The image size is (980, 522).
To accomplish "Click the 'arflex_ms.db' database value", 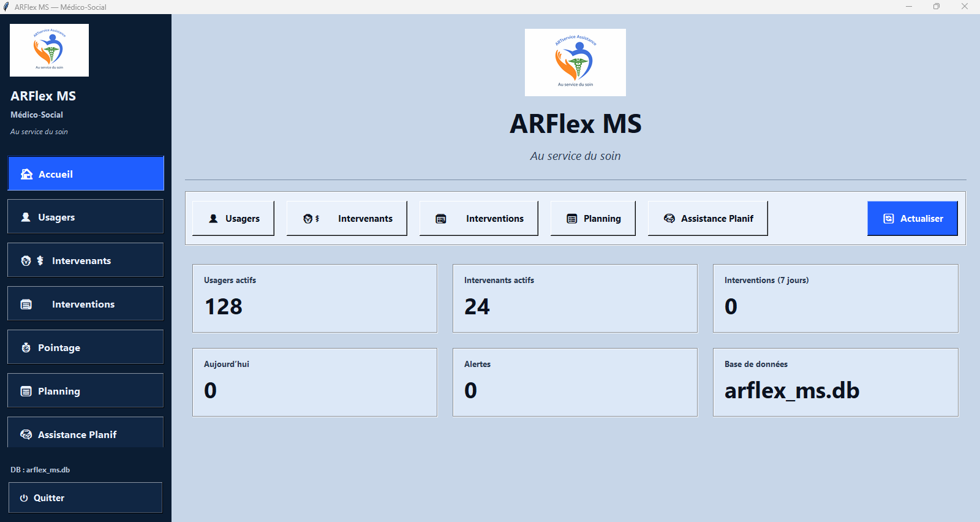I will [x=792, y=391].
